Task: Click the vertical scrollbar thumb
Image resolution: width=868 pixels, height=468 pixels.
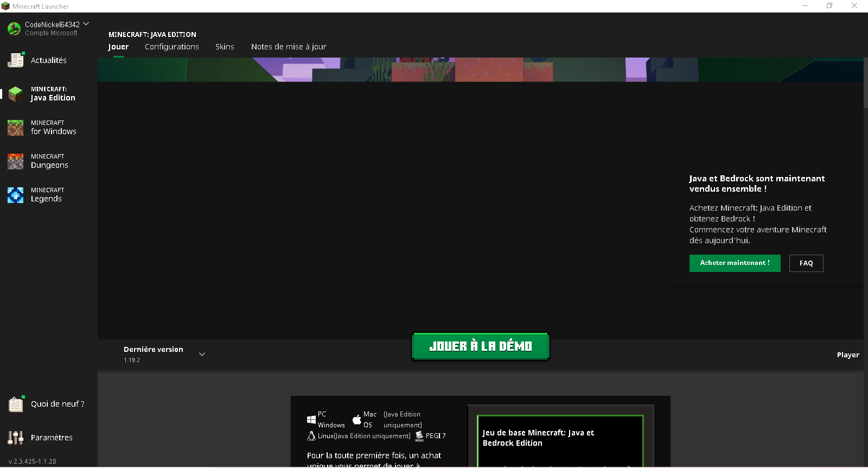Action: pyautogui.click(x=866, y=83)
